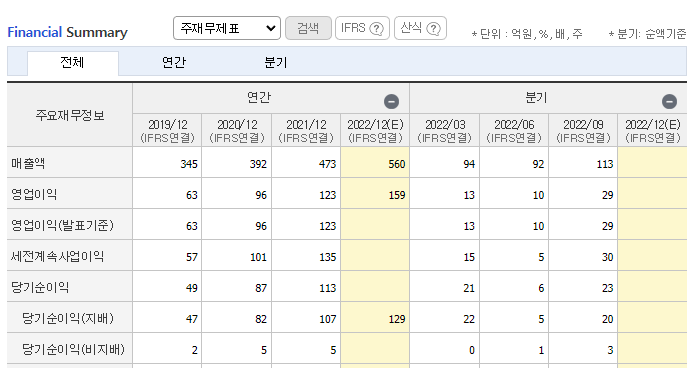
Task: Select the 전체 tab
Action: (73, 63)
